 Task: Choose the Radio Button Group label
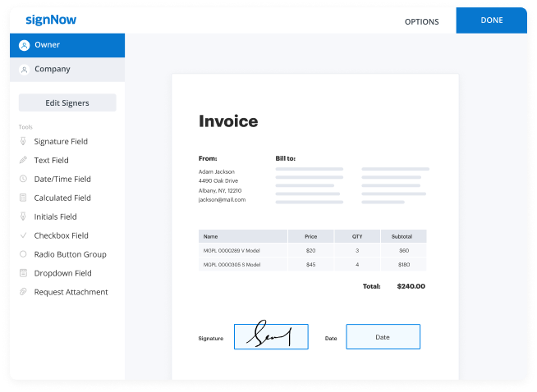click(x=70, y=255)
